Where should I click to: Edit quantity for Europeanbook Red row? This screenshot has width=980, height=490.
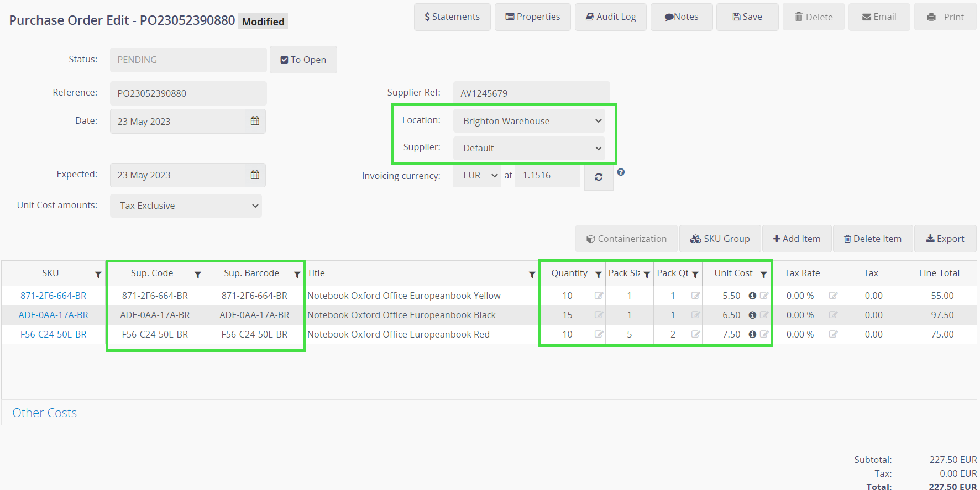[x=599, y=334]
